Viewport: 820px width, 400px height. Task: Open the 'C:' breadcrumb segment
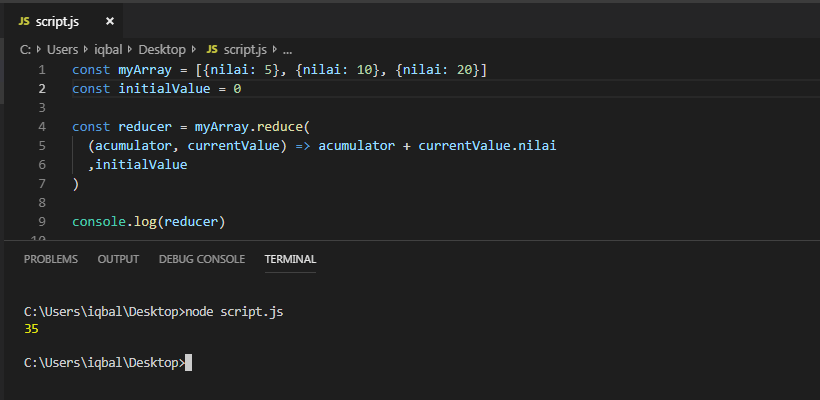pyautogui.click(x=25, y=48)
